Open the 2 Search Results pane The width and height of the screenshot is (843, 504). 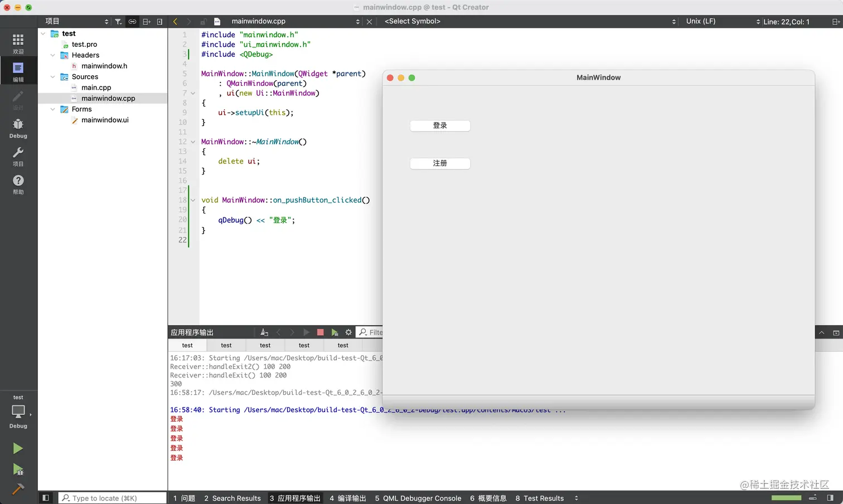pyautogui.click(x=232, y=498)
